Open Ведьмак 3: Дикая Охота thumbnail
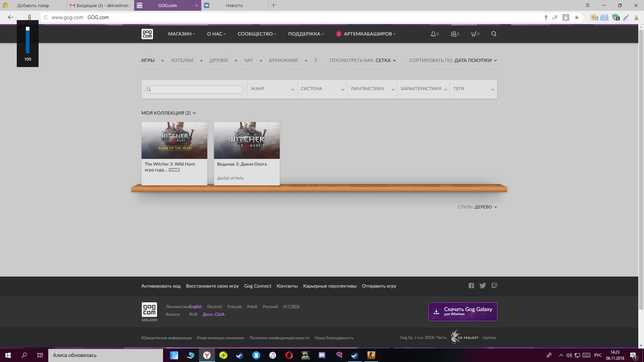 (247, 140)
